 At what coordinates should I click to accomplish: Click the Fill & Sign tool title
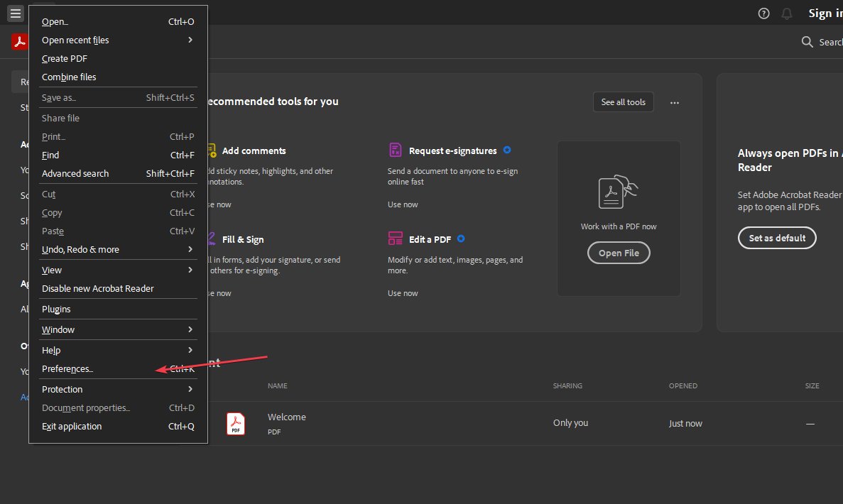(x=243, y=240)
